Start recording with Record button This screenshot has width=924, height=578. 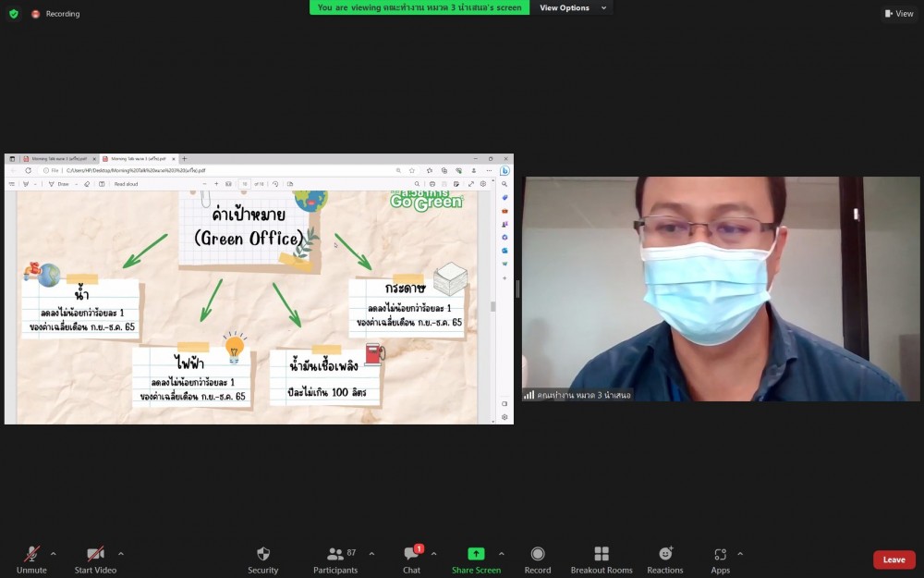click(538, 560)
